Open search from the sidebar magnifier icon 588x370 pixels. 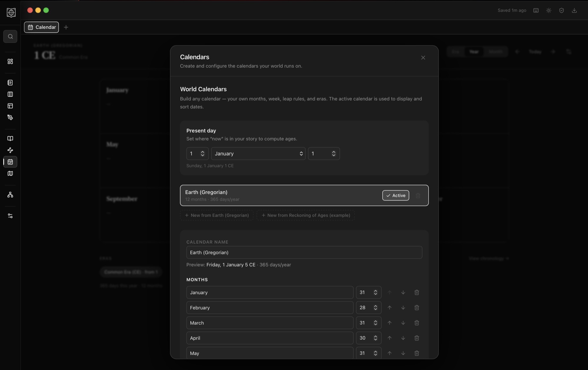click(x=10, y=36)
